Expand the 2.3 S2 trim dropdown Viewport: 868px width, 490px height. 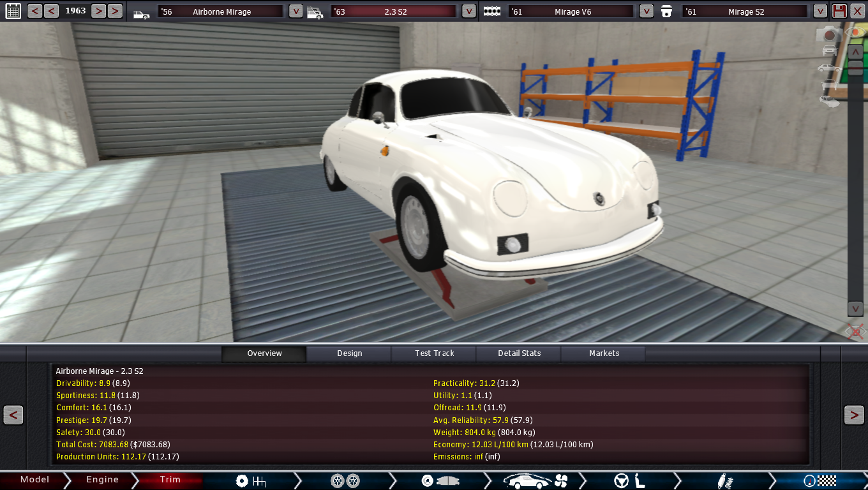pyautogui.click(x=468, y=11)
